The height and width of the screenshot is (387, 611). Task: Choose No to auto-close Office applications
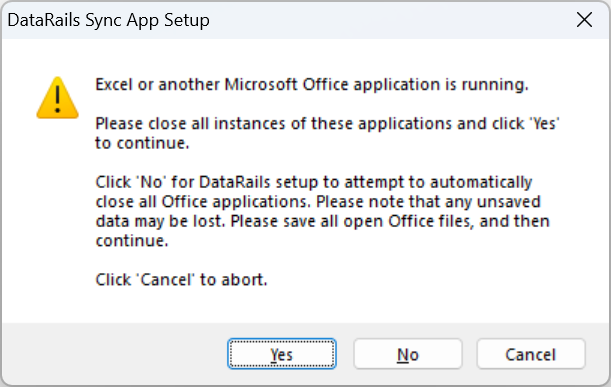(408, 354)
